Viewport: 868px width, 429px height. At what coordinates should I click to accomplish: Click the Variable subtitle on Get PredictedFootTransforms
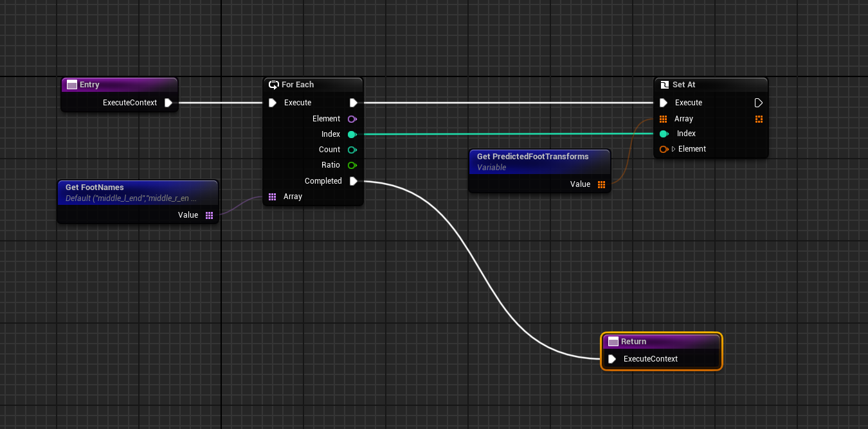click(492, 168)
